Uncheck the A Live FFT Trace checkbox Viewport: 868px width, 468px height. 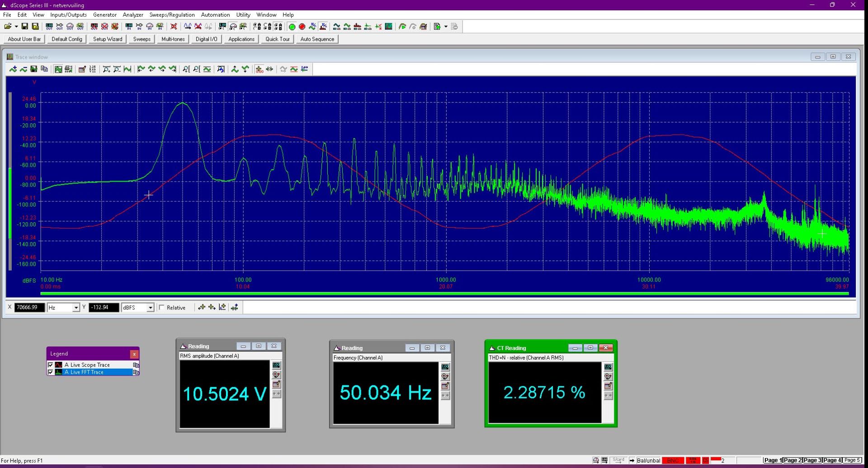pyautogui.click(x=51, y=372)
